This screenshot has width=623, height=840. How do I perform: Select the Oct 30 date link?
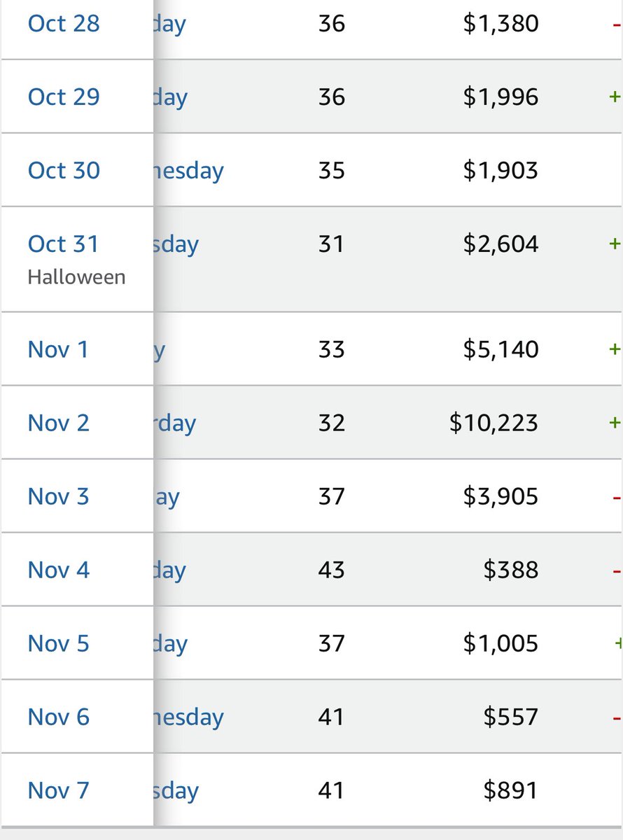click(x=64, y=170)
